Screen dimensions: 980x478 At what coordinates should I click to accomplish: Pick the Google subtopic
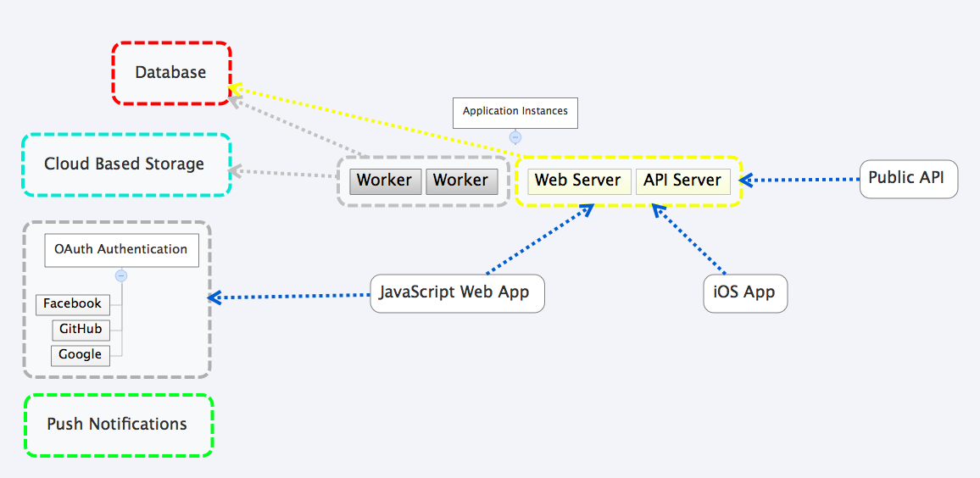coord(81,355)
